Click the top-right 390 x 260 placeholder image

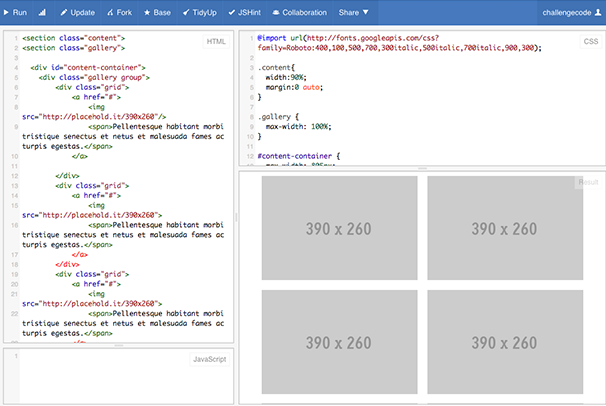pos(505,228)
